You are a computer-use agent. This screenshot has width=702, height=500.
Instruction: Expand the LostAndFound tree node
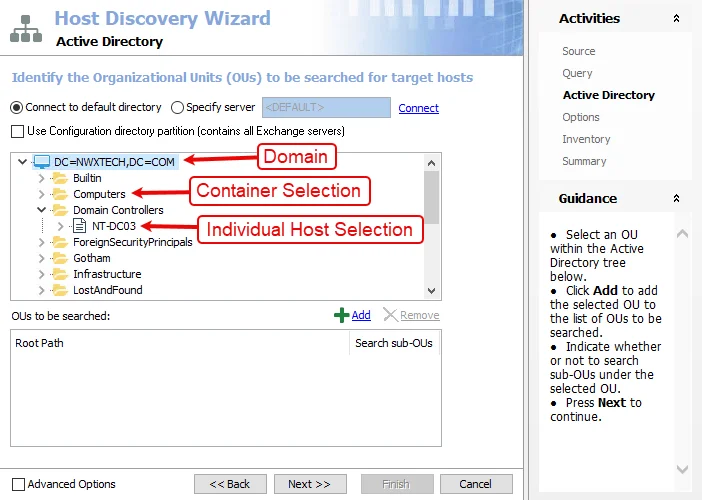42,290
